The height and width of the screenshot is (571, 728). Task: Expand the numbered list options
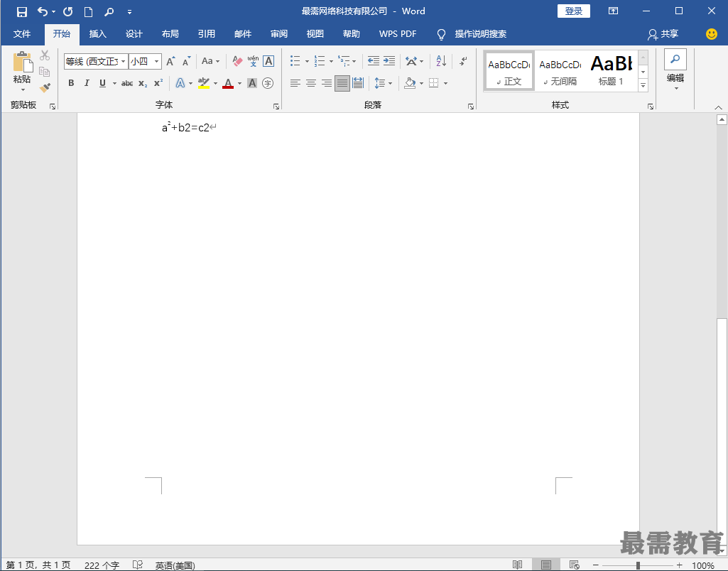point(331,61)
